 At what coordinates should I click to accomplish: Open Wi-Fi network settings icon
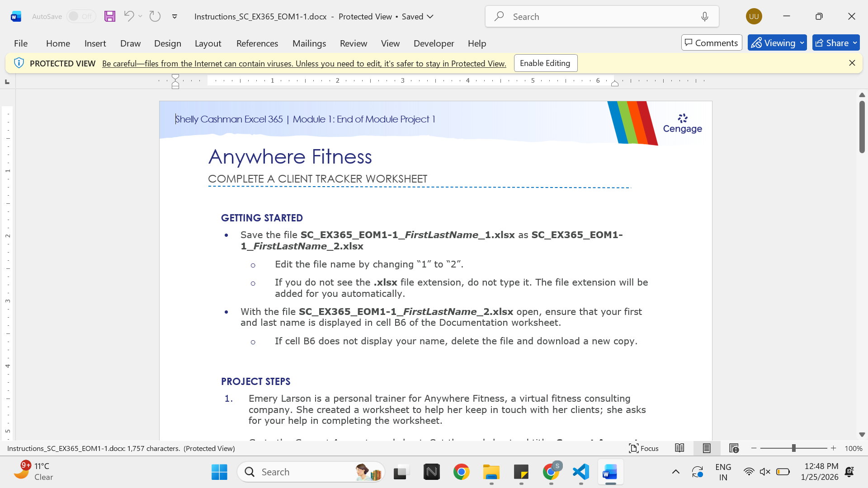[749, 472]
